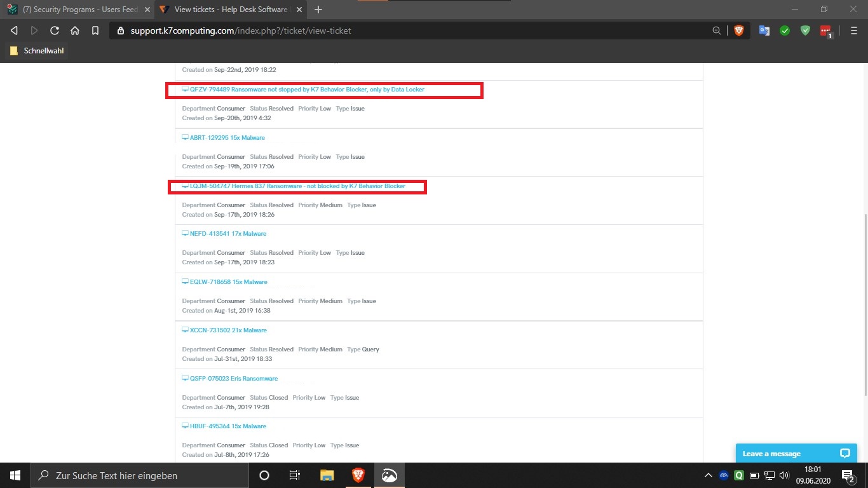Open ticket QSFP-075023 Eris Ransomware
This screenshot has height=488, width=868.
[234, 379]
